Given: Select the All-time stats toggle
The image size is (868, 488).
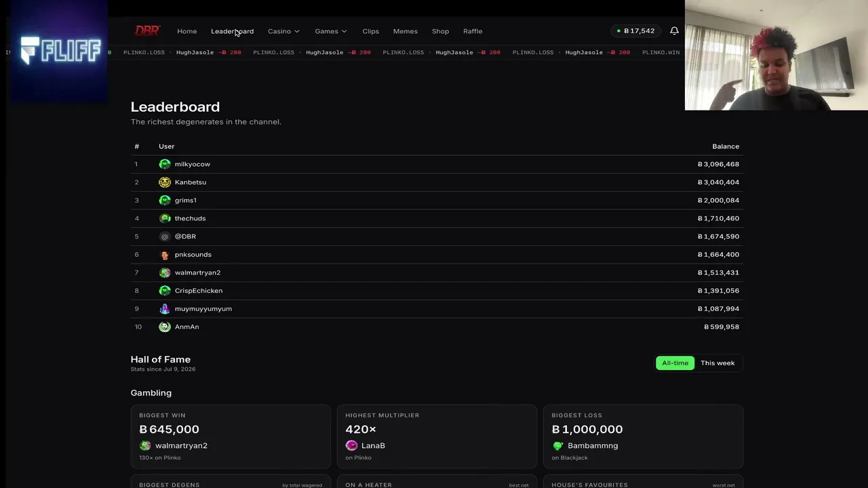Looking at the screenshot, I should click(675, 363).
